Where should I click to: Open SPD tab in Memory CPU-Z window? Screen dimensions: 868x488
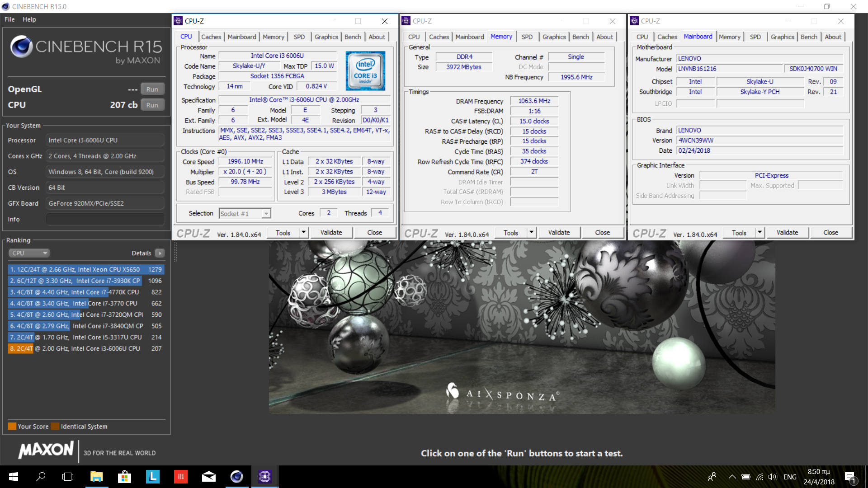click(x=527, y=37)
